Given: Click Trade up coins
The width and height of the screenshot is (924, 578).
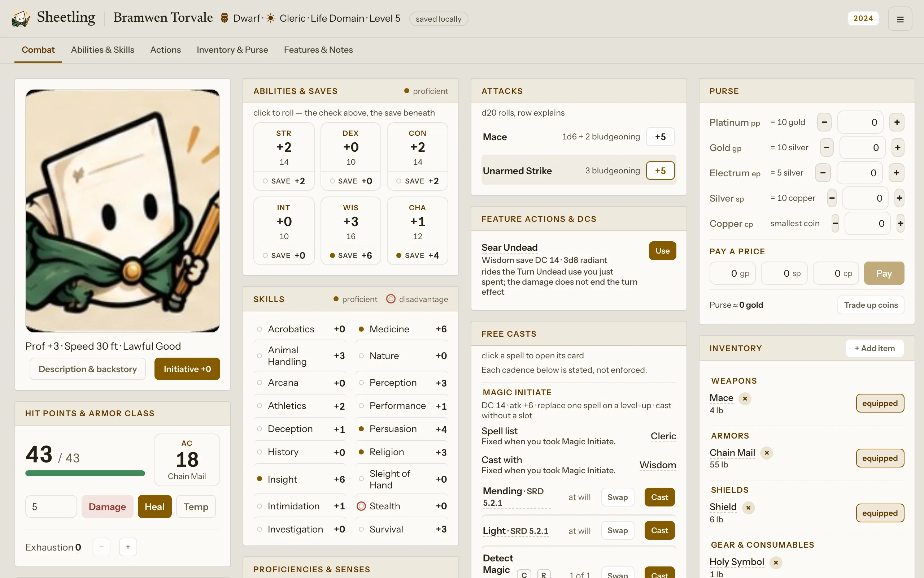Looking at the screenshot, I should point(871,305).
